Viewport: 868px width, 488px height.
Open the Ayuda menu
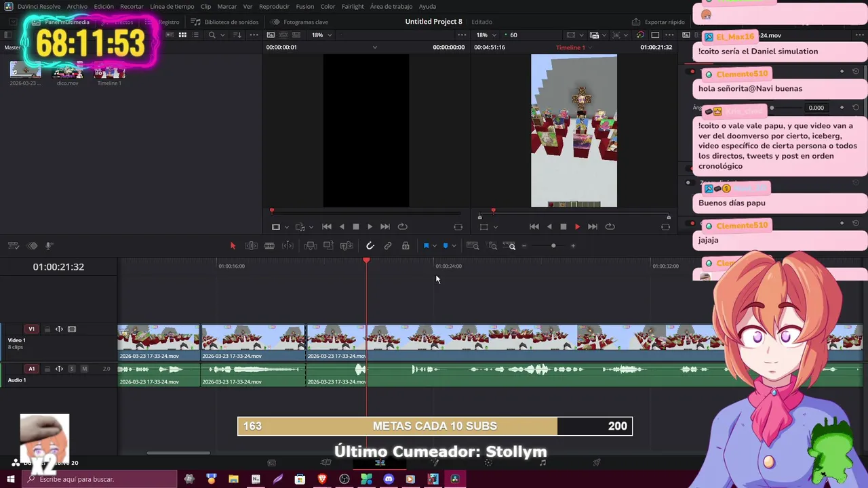427,6
